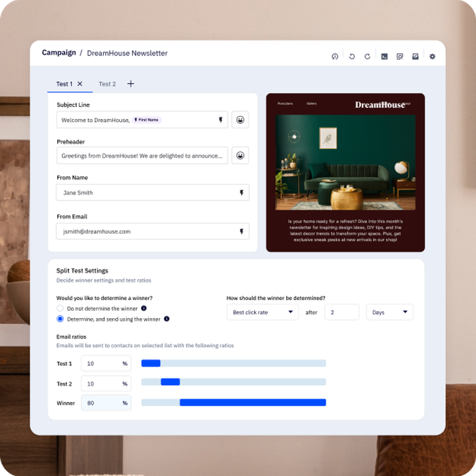Click the settings gear icon

tap(432, 57)
